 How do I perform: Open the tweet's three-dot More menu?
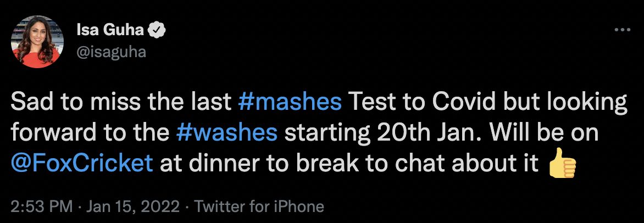click(621, 31)
